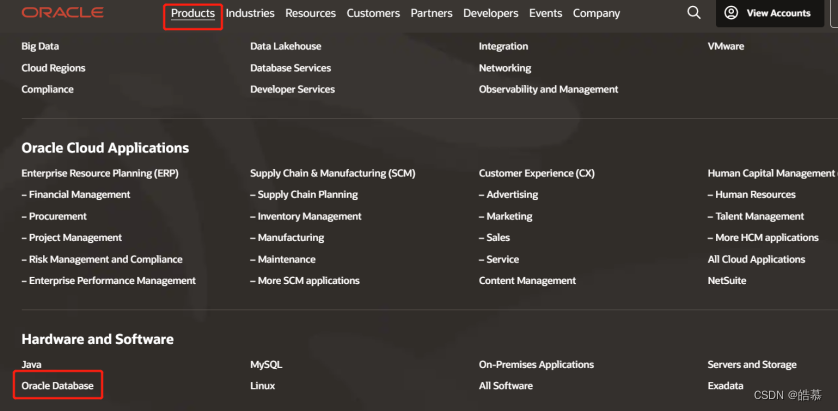Go to Inventory Management

pyautogui.click(x=306, y=216)
